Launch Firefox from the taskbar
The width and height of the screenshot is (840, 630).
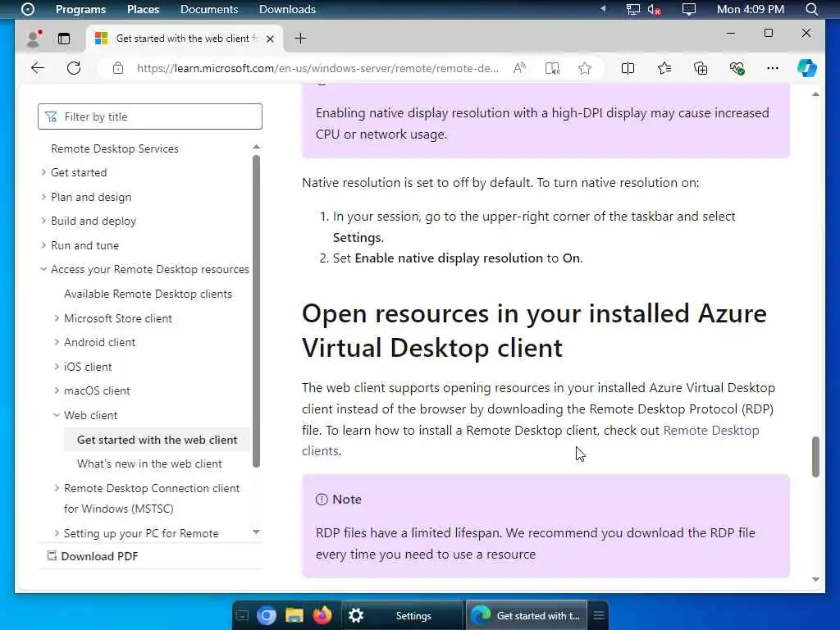322,615
